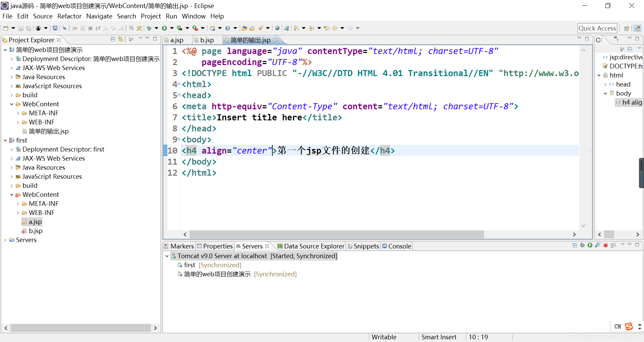Click the Open Perspective icon

pos(627,28)
